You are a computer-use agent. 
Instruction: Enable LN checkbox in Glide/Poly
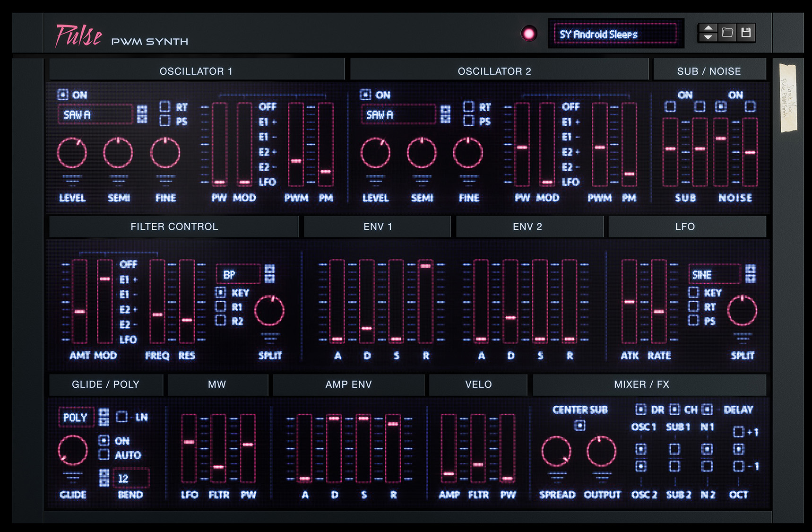[x=122, y=417]
